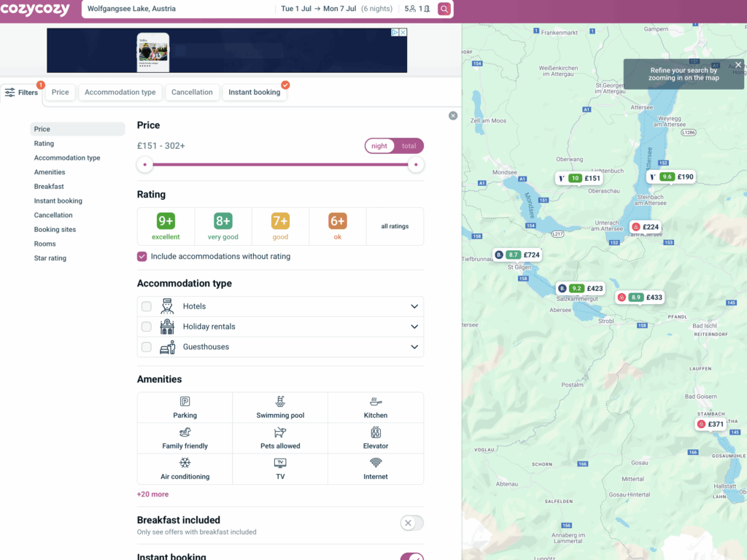This screenshot has height=560, width=747.
Task: Open the £433 map marker
Action: click(x=640, y=297)
